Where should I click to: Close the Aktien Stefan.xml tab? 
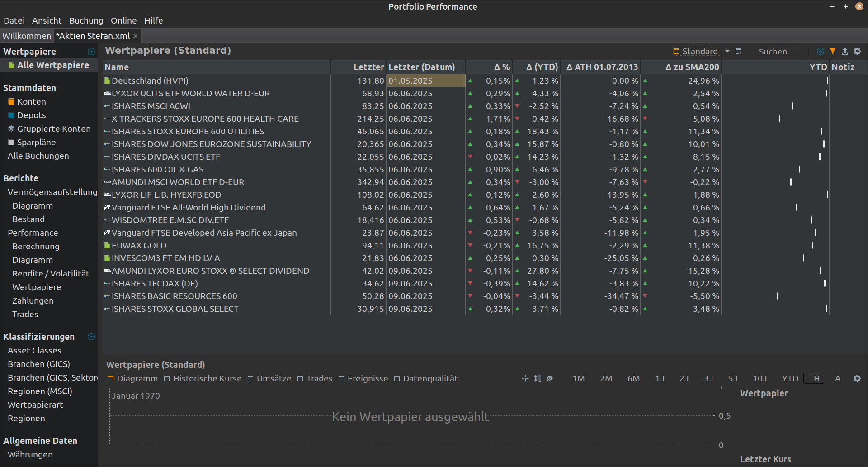135,36
